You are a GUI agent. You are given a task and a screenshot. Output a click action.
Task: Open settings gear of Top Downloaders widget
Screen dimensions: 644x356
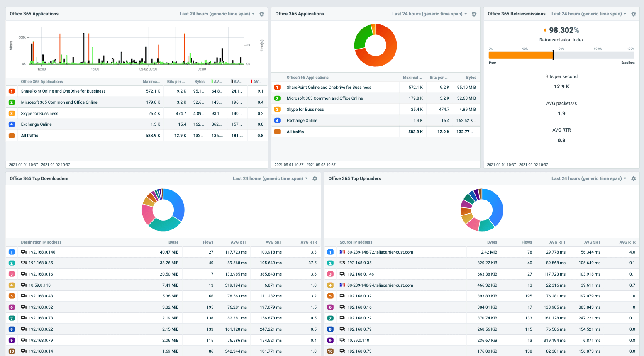click(315, 179)
